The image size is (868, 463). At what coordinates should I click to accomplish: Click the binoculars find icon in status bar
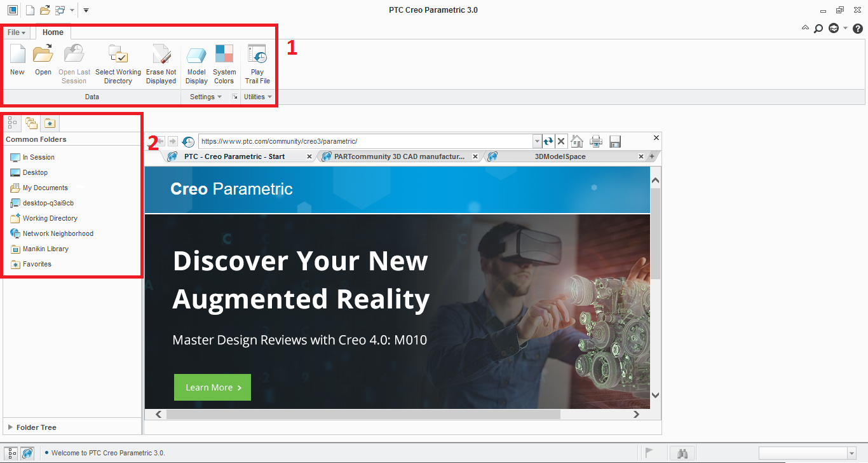[x=683, y=453]
